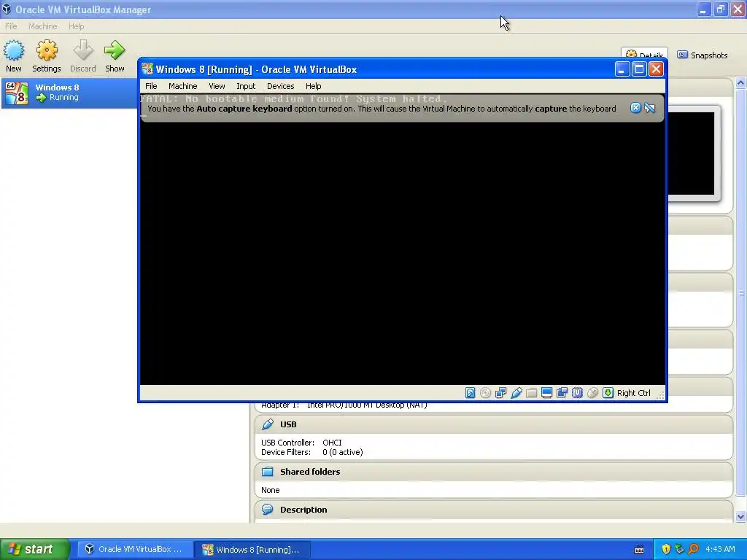The height and width of the screenshot is (560, 747).
Task: Click the VM window title bar icon
Action: (147, 69)
